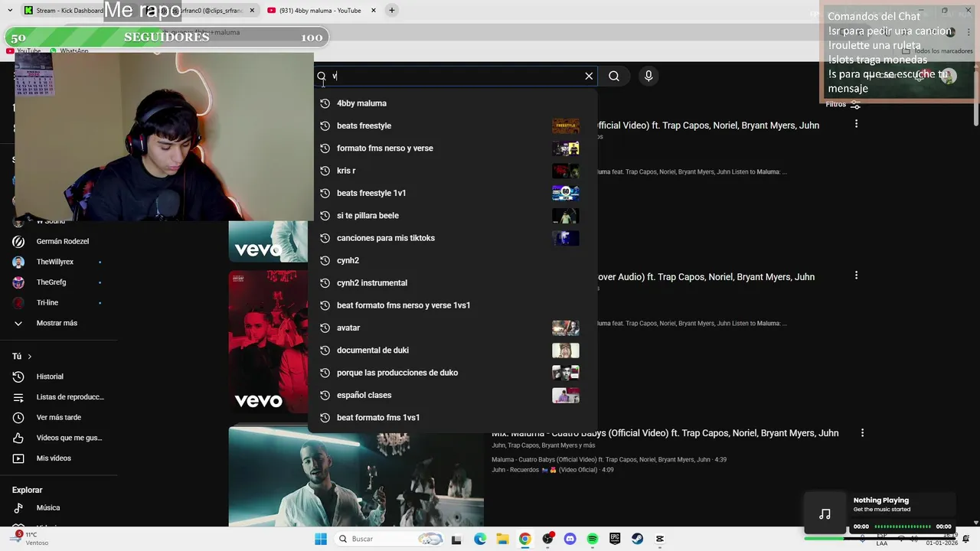Switch to Google Chrome in taskbar

[524, 539]
